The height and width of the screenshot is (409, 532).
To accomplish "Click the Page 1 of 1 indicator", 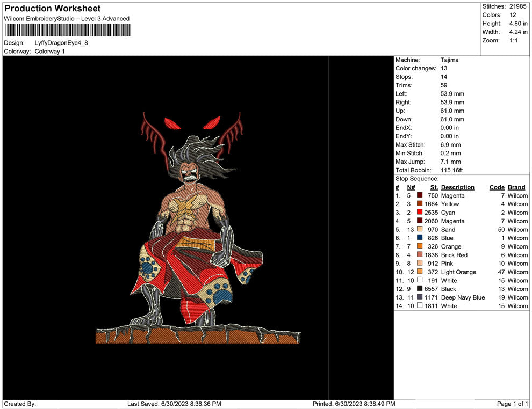I will 512,404.
